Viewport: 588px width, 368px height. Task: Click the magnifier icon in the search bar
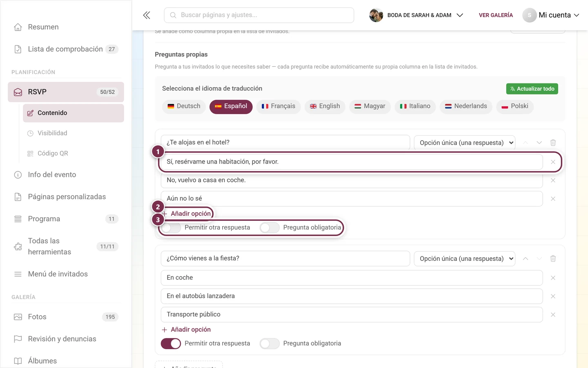point(173,15)
